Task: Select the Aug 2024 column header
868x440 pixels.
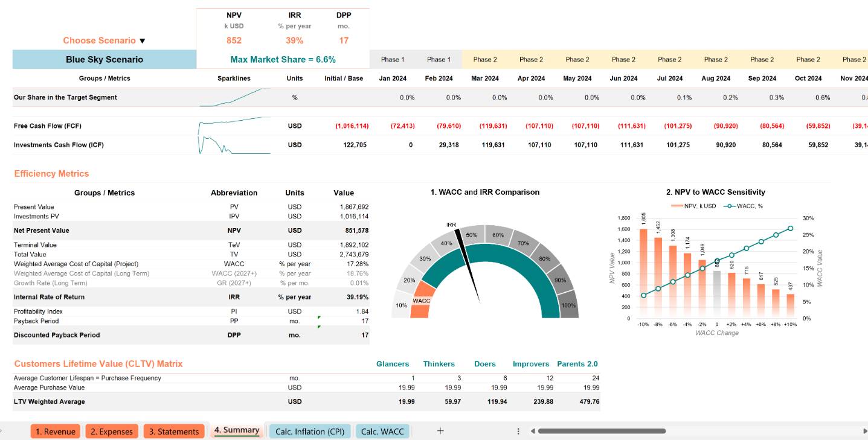Action: point(716,78)
